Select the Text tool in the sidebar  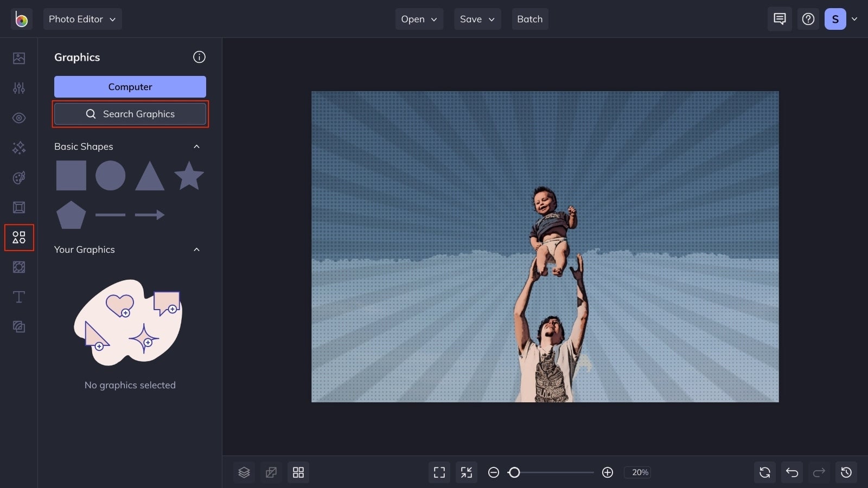[x=18, y=297]
